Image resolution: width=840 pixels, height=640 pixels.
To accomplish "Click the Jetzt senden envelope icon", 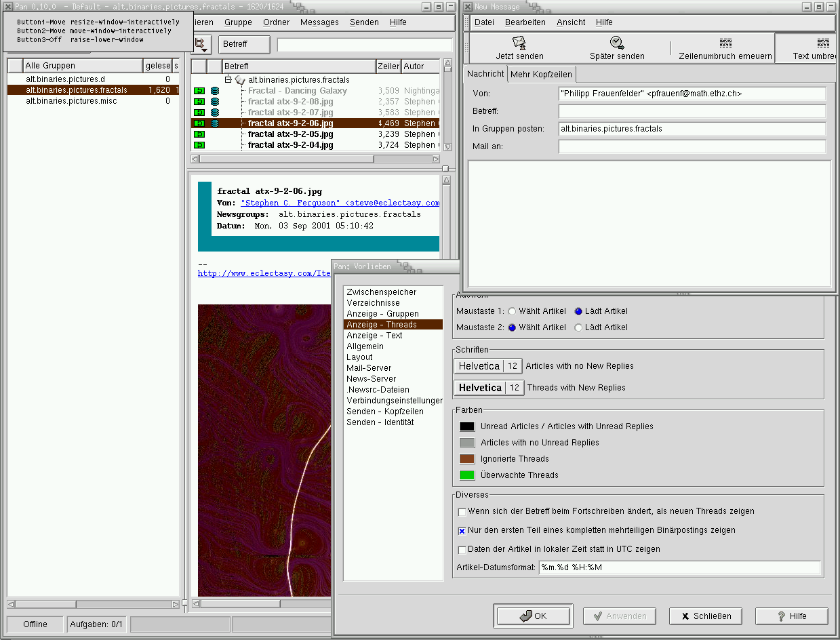I will 519,43.
